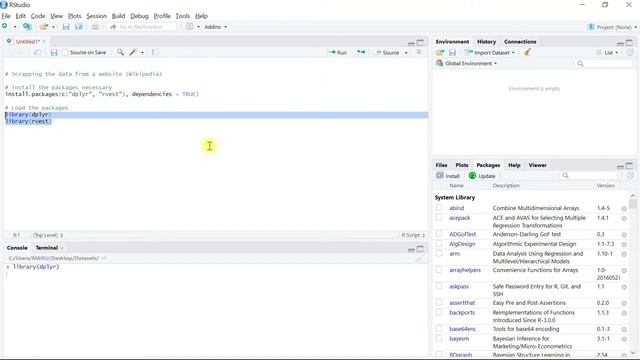Click the Source button
This screenshot has height=360, width=640.
[x=387, y=52]
